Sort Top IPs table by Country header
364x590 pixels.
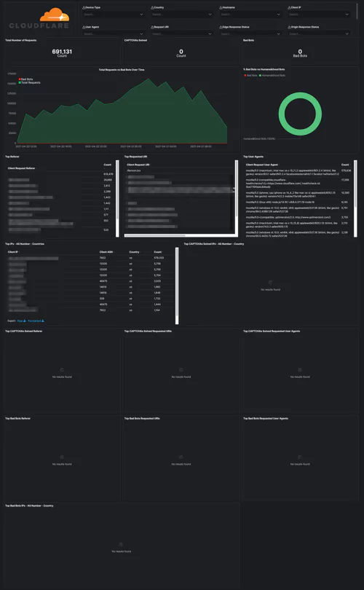click(x=135, y=252)
